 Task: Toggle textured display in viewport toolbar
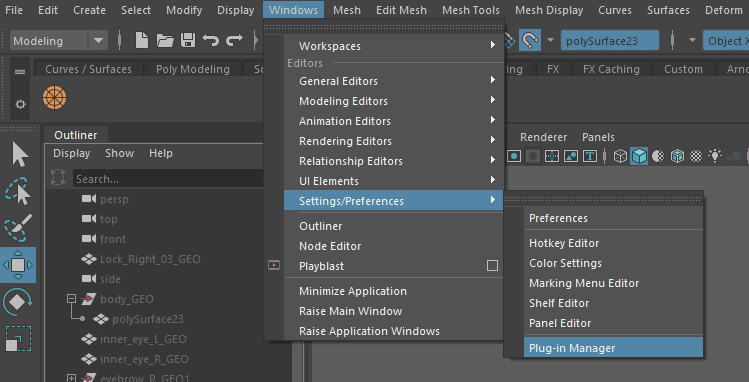click(696, 156)
